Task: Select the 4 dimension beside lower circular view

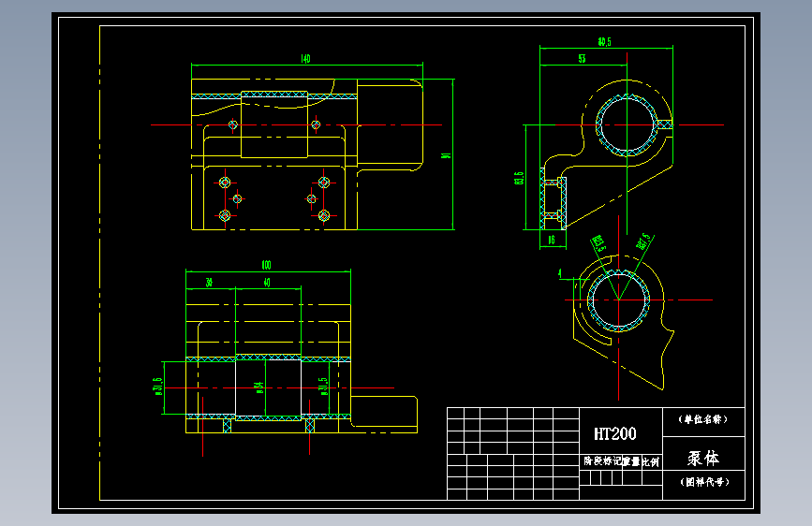Action: (x=559, y=273)
